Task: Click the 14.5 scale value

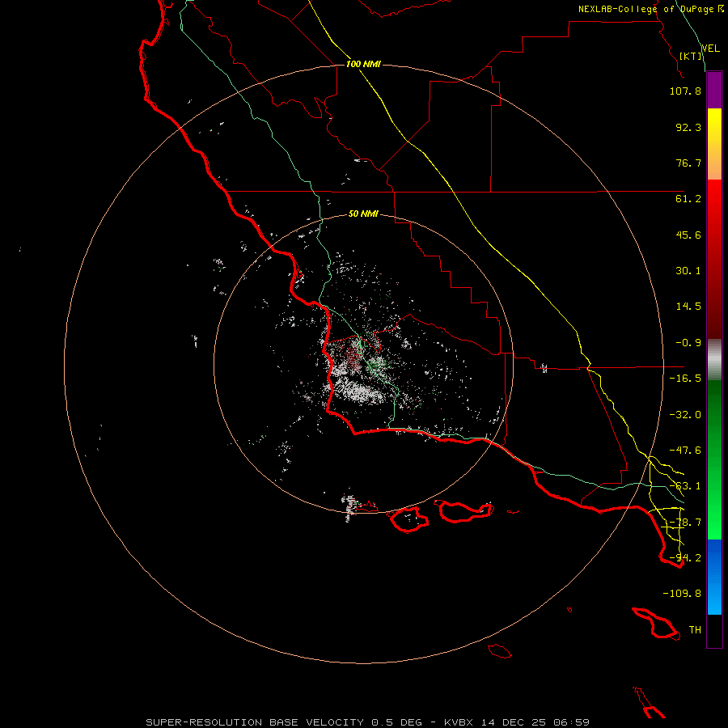Action: click(x=688, y=307)
